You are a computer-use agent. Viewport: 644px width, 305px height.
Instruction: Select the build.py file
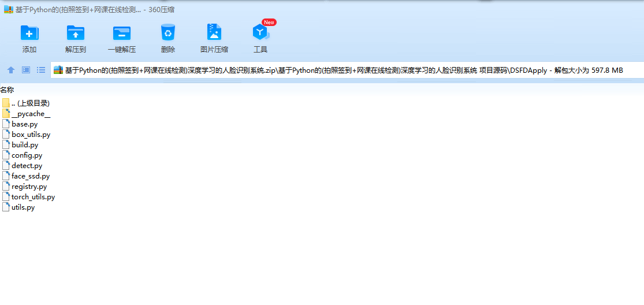click(x=20, y=145)
